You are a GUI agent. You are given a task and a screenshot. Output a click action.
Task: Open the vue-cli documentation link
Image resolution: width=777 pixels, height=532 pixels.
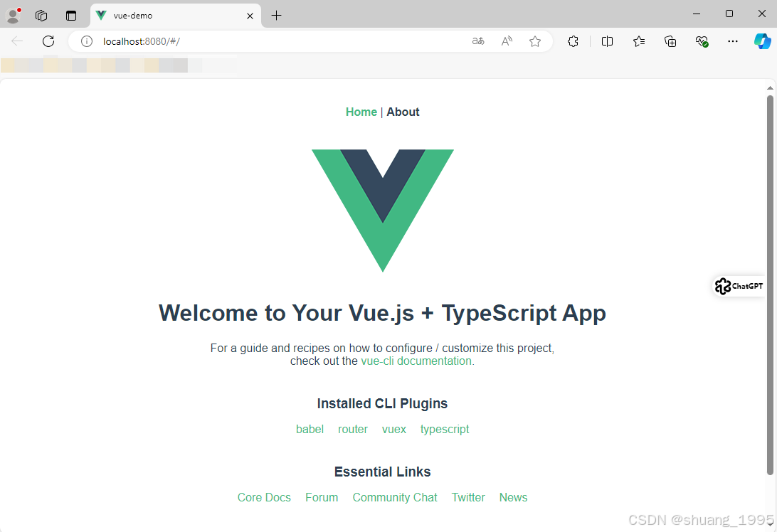(416, 361)
